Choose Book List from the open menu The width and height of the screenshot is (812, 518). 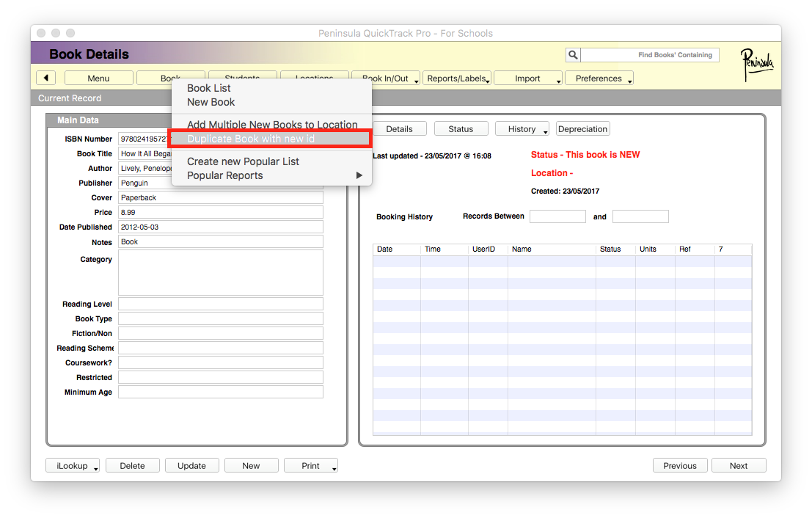[x=209, y=88]
